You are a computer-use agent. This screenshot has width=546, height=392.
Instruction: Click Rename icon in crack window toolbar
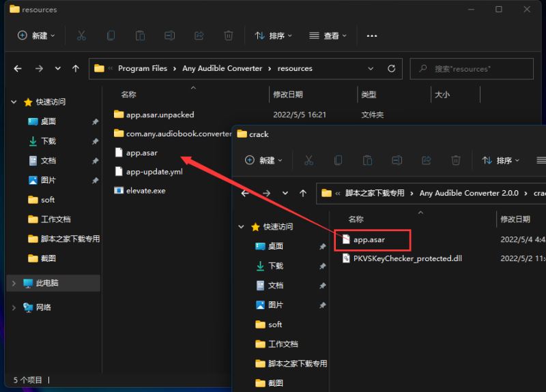397,160
